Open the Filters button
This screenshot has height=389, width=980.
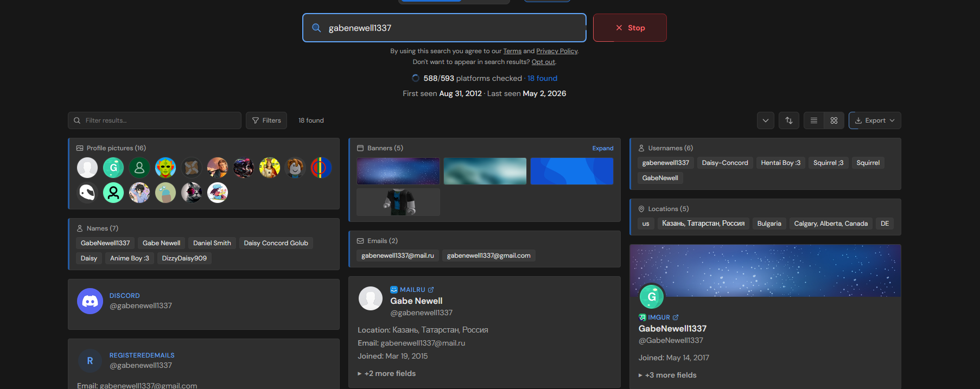coord(266,120)
